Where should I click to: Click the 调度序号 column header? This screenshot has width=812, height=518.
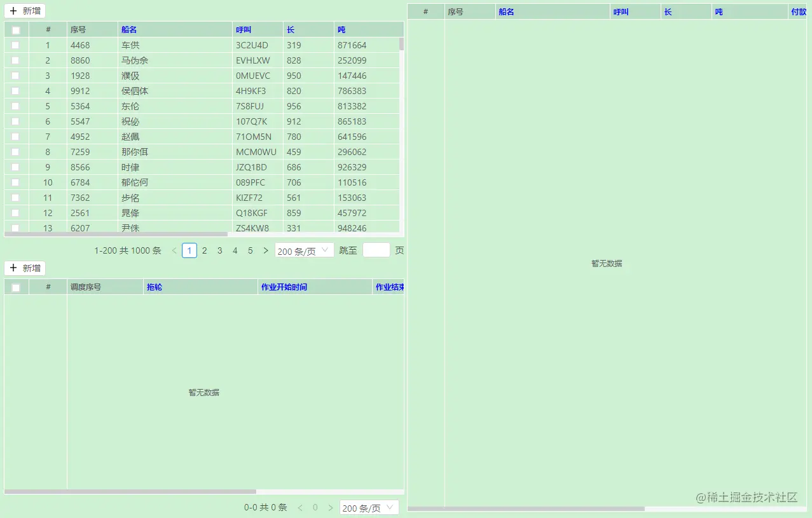tap(106, 287)
